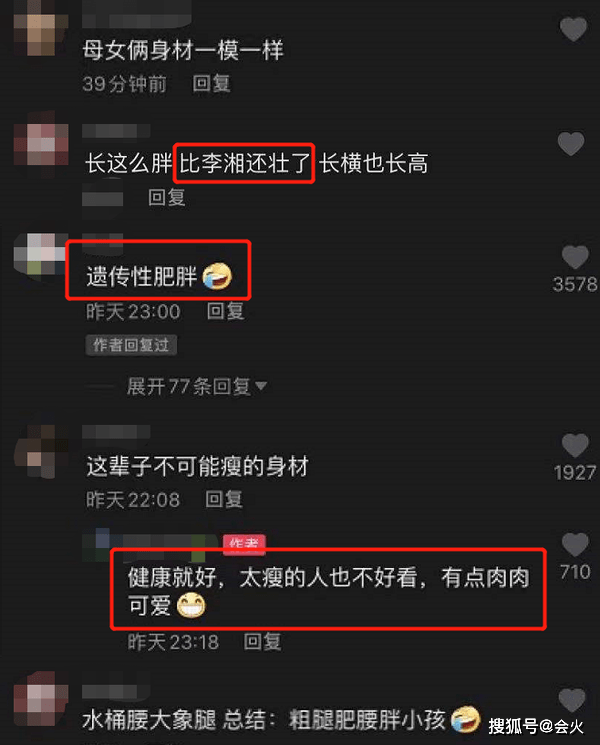Like the '比李湘还壮了' comment
This screenshot has height=745, width=600.
point(571,143)
